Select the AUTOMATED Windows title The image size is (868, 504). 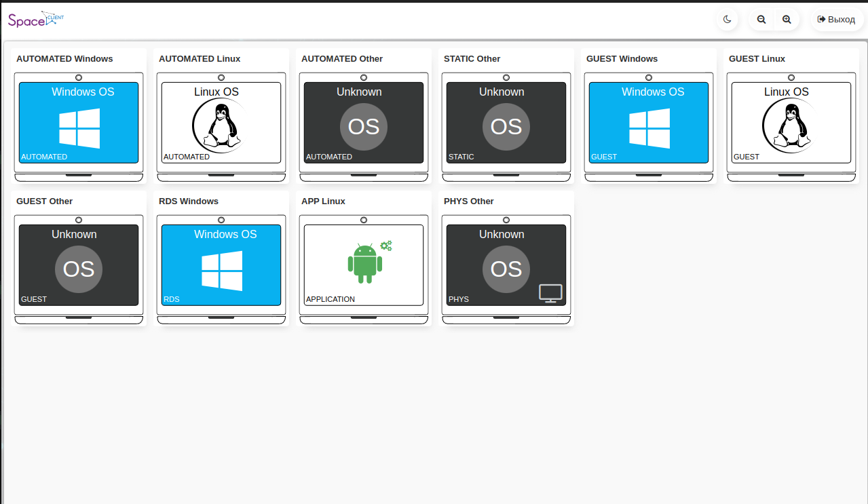(64, 59)
